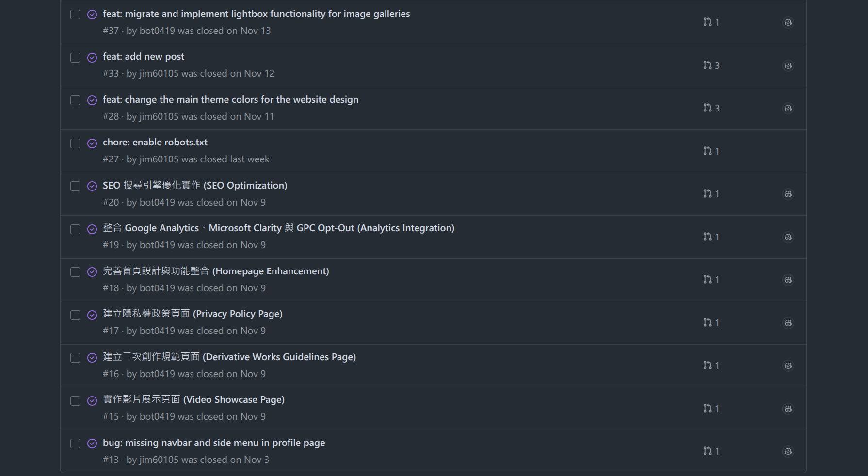Open 'chore: enable robots.txt' issue
868x476 pixels.
155,143
